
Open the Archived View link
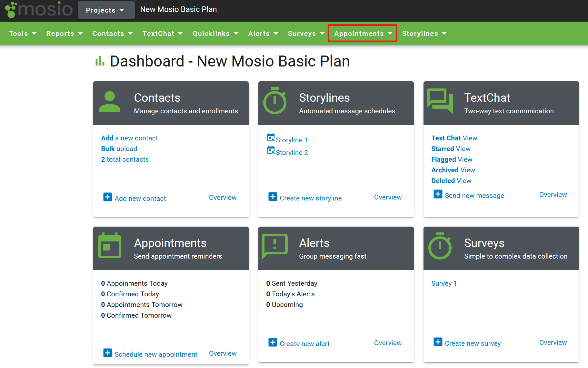(453, 170)
